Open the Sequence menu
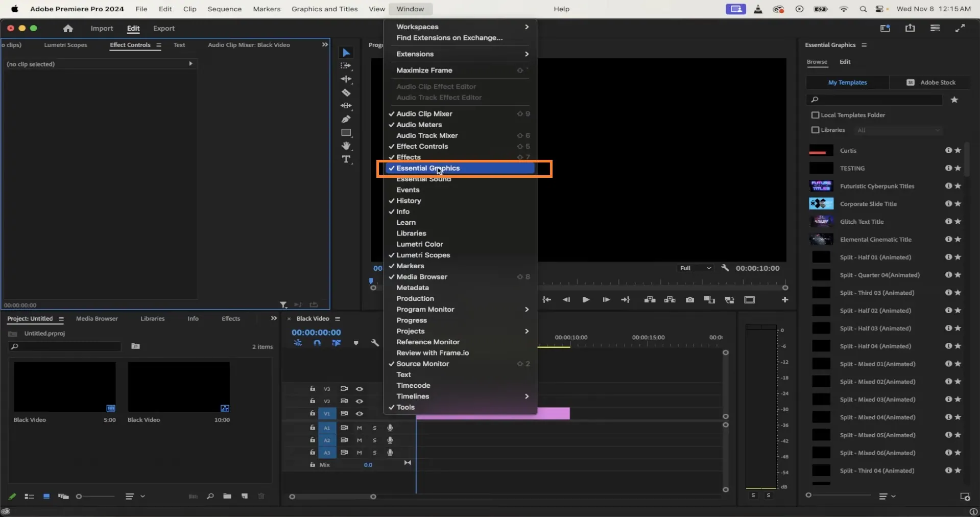 [225, 9]
